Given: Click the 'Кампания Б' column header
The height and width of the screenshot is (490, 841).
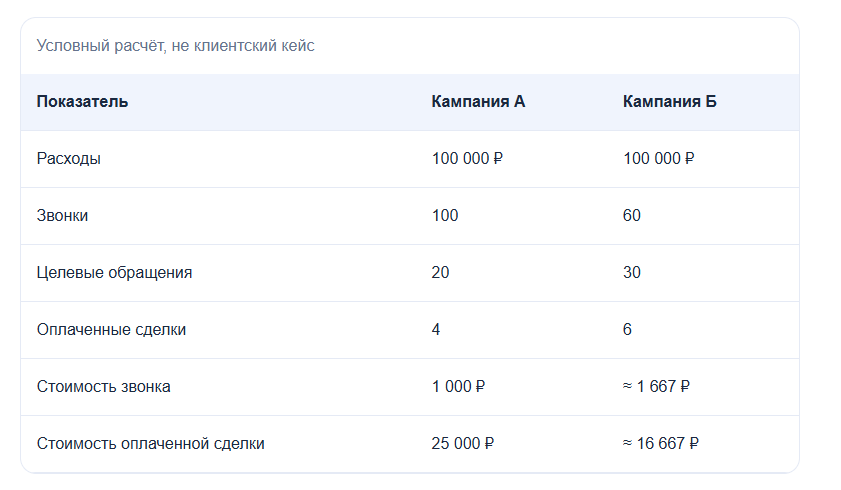Looking at the screenshot, I should tap(669, 102).
